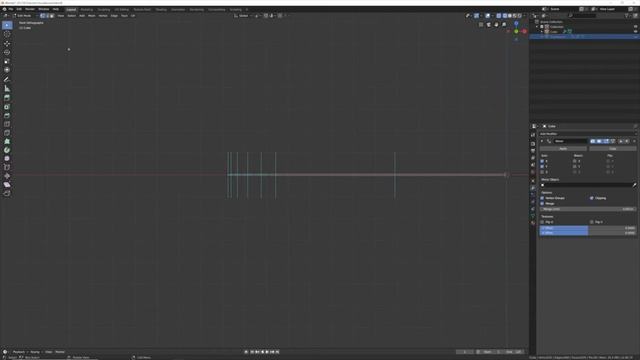The image size is (640, 360).
Task: Enable the Flip V texture checkbox
Action: pos(591,222)
